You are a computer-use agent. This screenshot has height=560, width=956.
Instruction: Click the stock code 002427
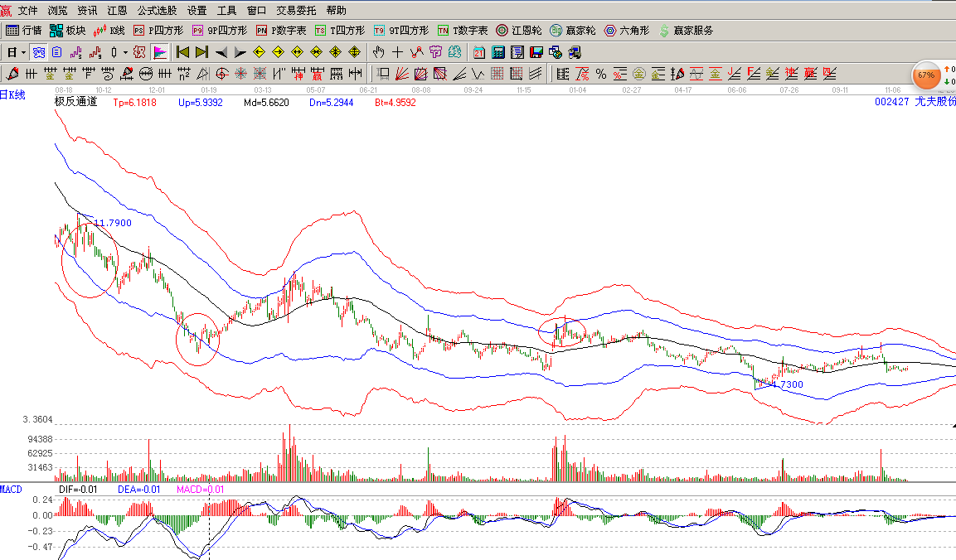pyautogui.click(x=894, y=99)
